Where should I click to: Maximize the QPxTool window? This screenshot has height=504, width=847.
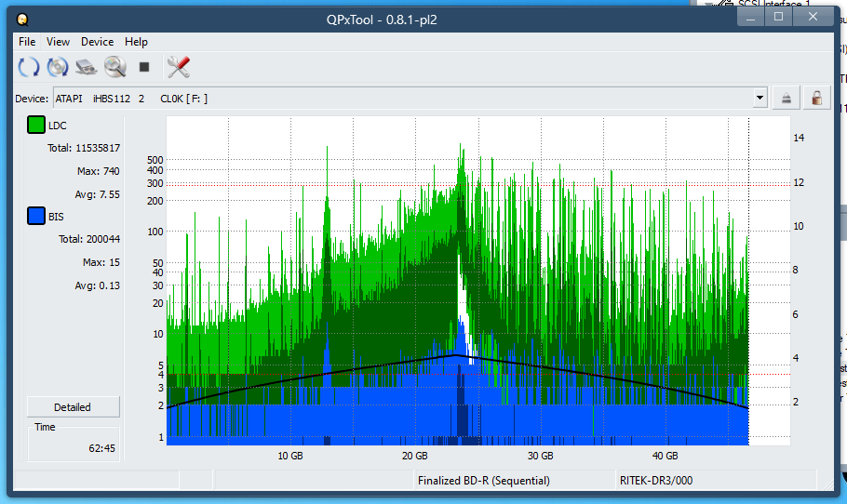pos(778,17)
